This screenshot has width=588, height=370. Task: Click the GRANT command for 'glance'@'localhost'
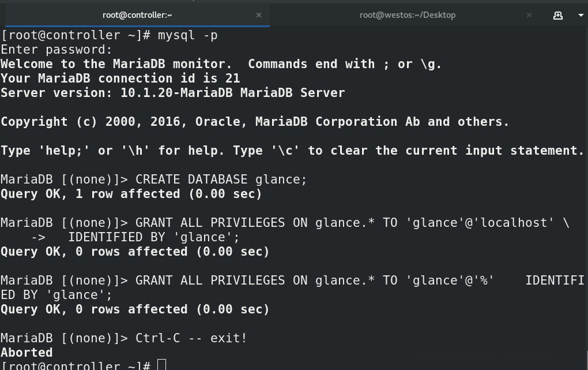[352, 223]
